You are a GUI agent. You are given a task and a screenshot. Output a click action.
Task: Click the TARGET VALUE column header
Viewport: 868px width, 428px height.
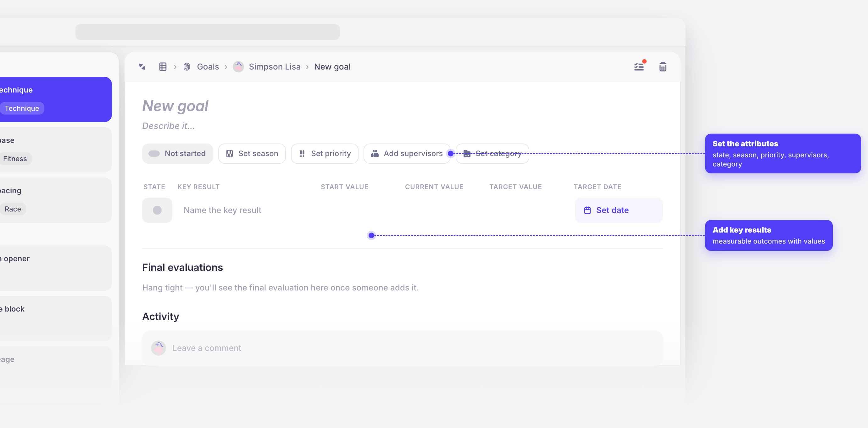click(x=515, y=187)
